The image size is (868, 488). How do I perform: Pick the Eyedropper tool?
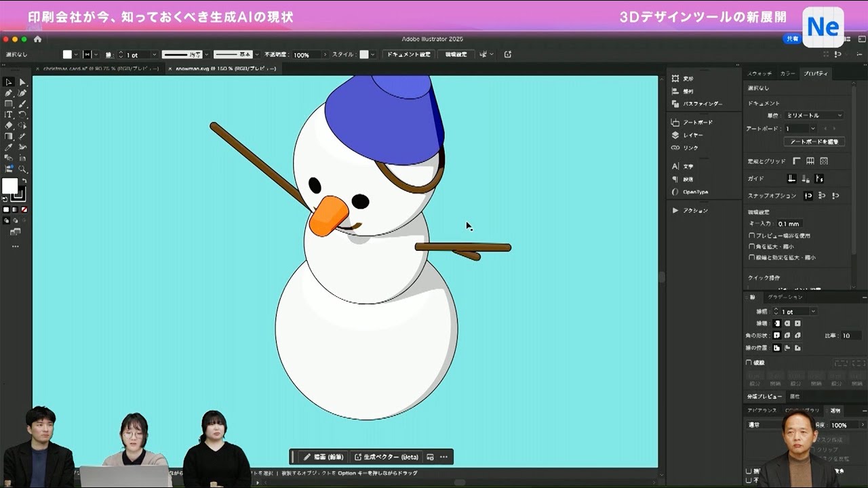click(9, 147)
